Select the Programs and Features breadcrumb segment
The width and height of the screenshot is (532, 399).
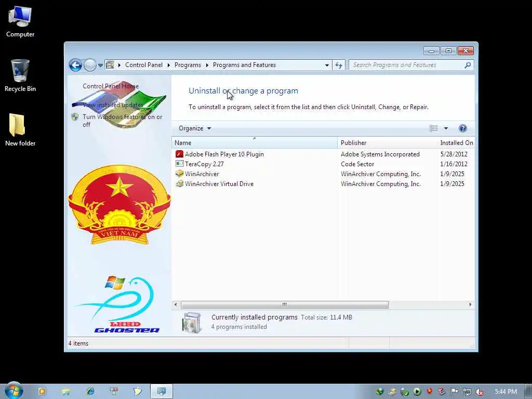[x=244, y=65]
